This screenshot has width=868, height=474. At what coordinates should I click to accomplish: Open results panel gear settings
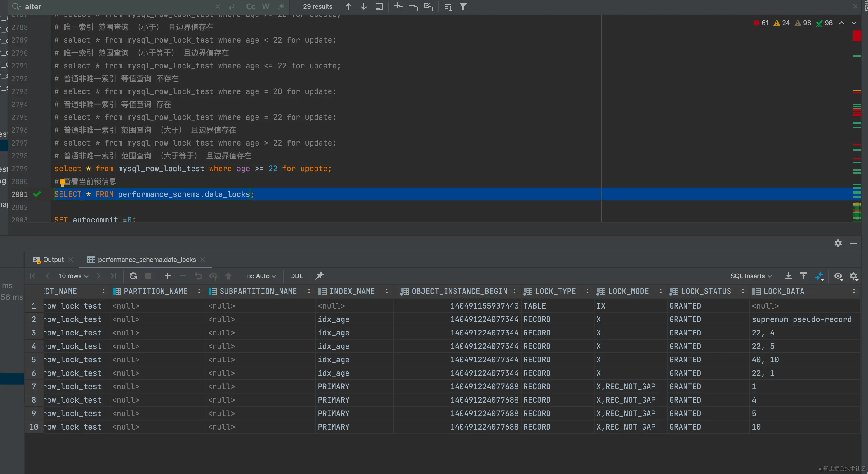[x=838, y=243]
